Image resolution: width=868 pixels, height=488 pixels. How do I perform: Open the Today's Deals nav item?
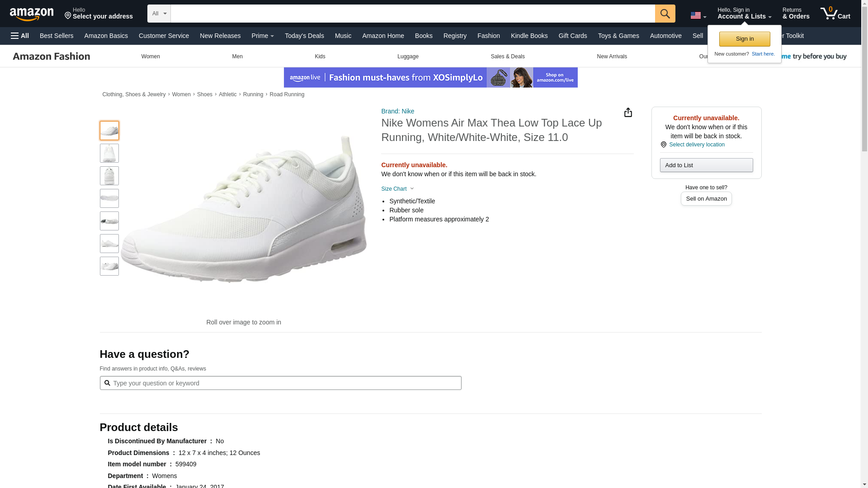click(x=304, y=36)
